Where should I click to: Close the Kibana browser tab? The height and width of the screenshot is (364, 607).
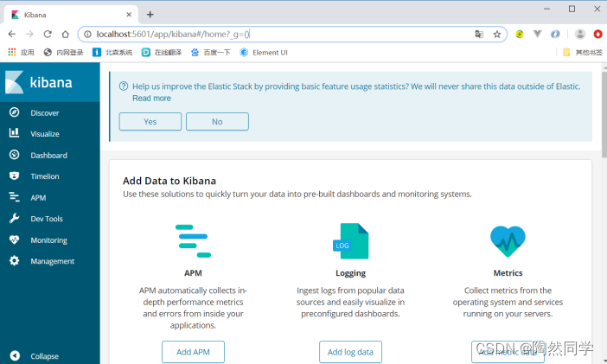click(x=129, y=15)
